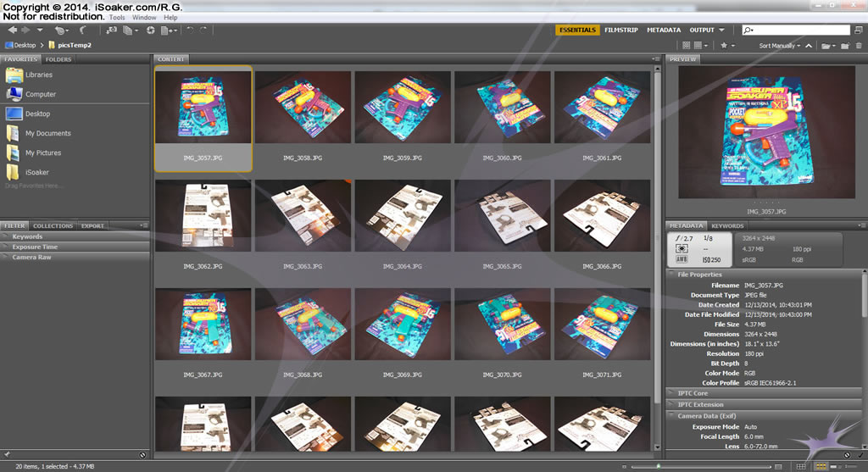Switch to Filmstrip workspace
868x472 pixels.
[621, 30]
